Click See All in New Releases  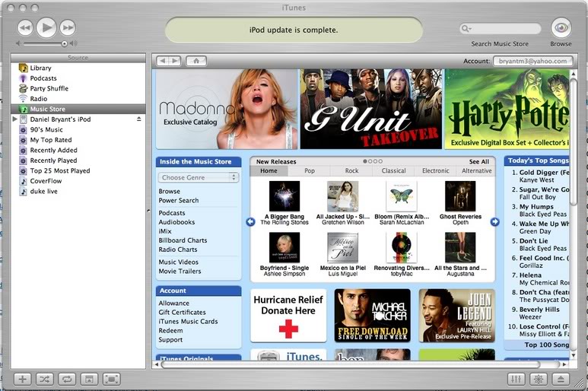tap(479, 161)
